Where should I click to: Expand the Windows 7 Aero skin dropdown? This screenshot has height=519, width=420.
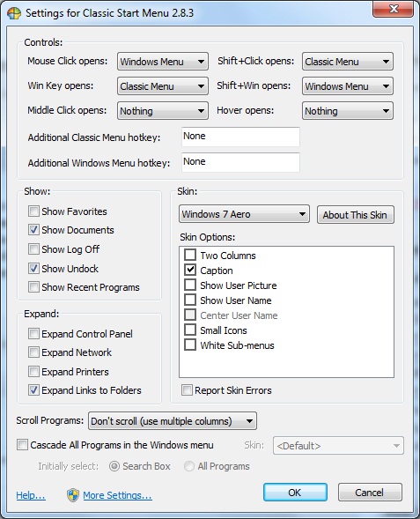click(244, 214)
